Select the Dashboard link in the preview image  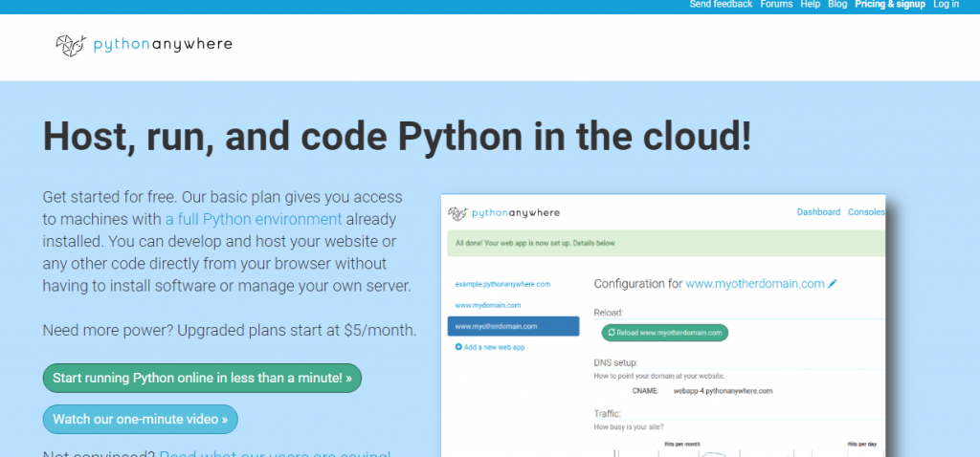click(x=818, y=212)
